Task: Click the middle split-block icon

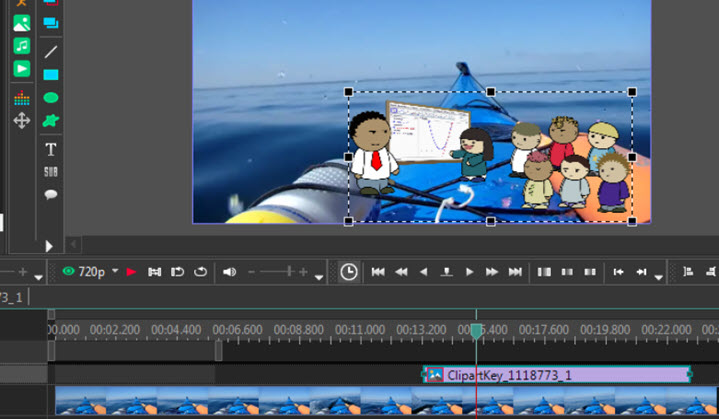Action: [567, 272]
